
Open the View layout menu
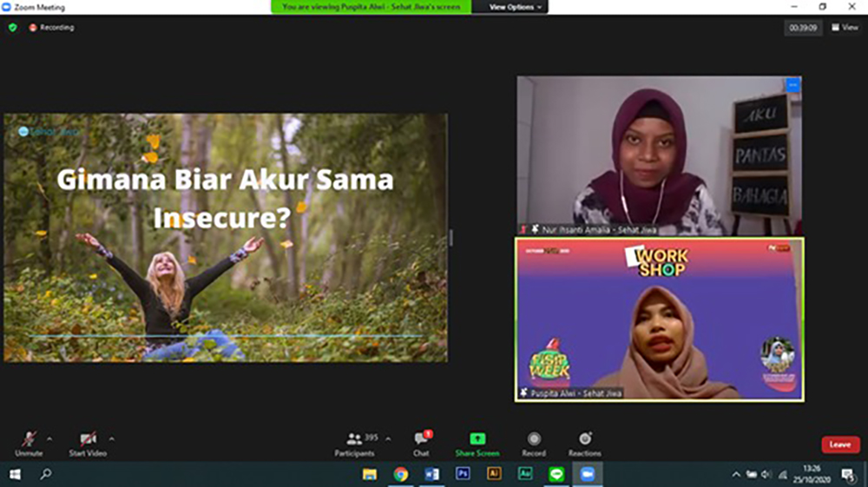click(845, 28)
